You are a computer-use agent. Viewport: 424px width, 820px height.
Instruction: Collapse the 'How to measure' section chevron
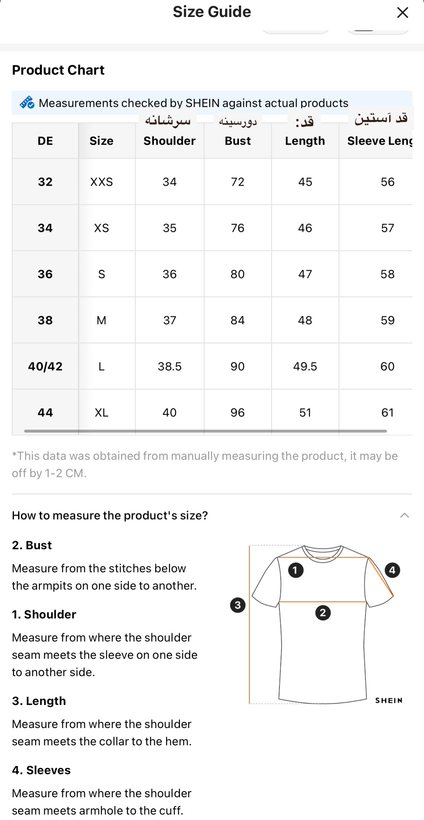point(404,516)
